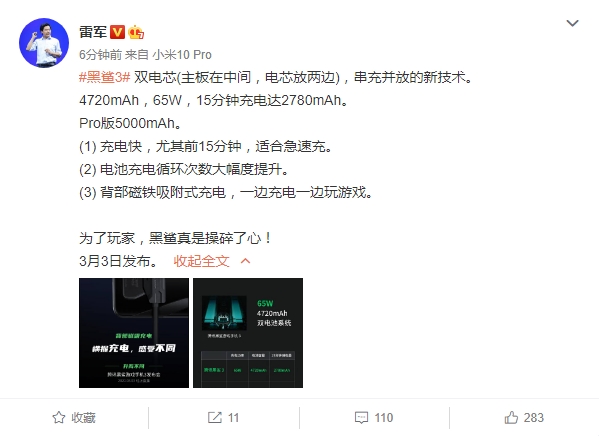The height and width of the screenshot is (436, 599).
Task: Open the #黑鲨3# hashtag topic
Action: coord(105,78)
